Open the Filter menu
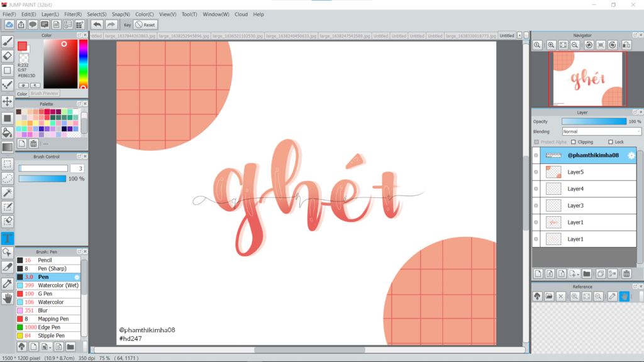The image size is (644, 362). [x=73, y=14]
